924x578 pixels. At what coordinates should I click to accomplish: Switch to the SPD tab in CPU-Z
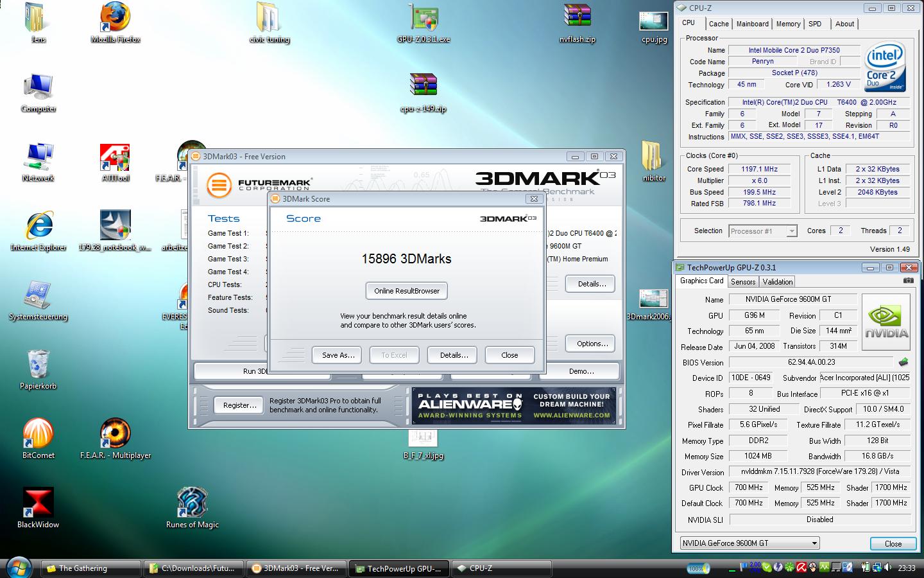click(x=815, y=24)
